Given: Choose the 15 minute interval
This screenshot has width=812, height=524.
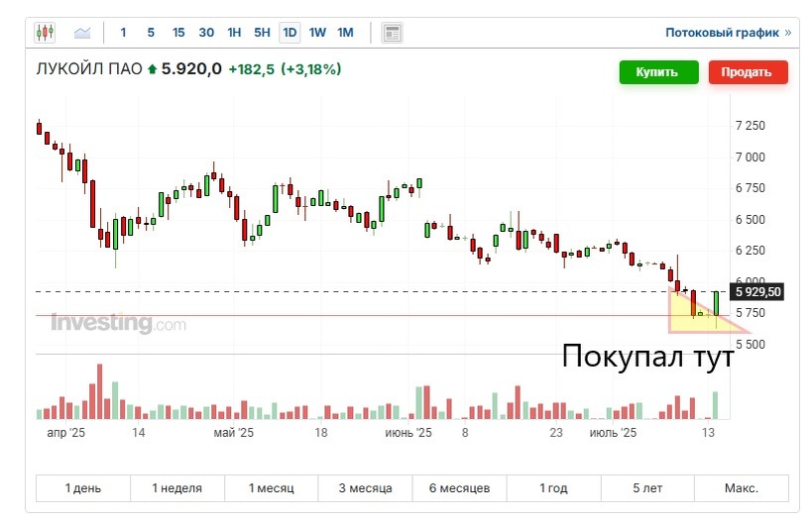Looking at the screenshot, I should click(178, 33).
